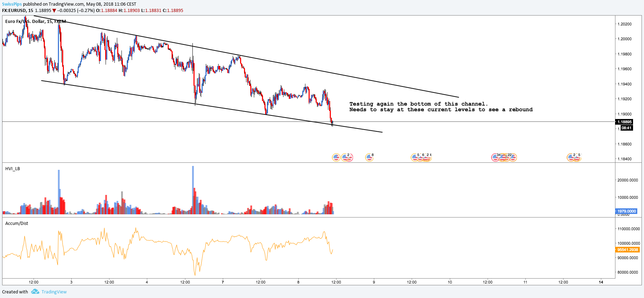Open the US flag event icon labeled 34
Image resolution: width=644 pixels, height=298 pixels.
pos(495,157)
